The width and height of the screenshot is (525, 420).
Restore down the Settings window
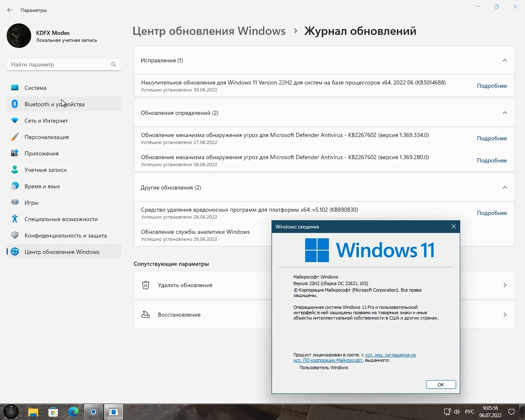pyautogui.click(x=497, y=7)
